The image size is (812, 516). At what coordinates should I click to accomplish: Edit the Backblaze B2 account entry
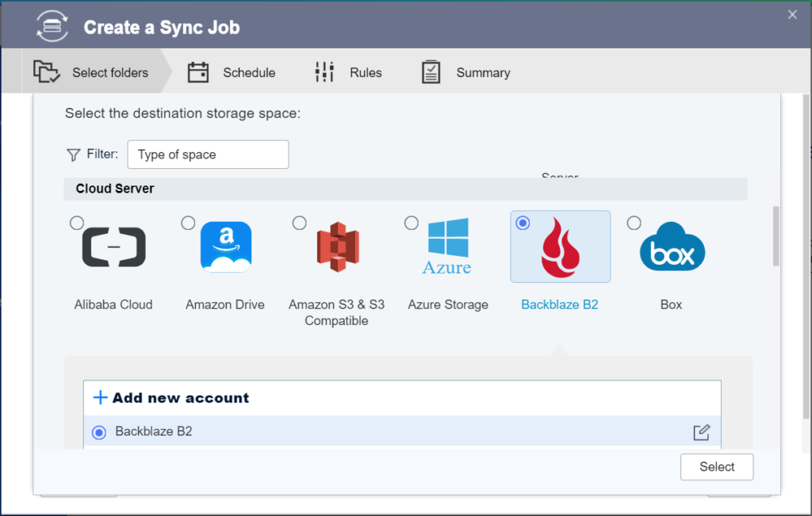pos(701,432)
